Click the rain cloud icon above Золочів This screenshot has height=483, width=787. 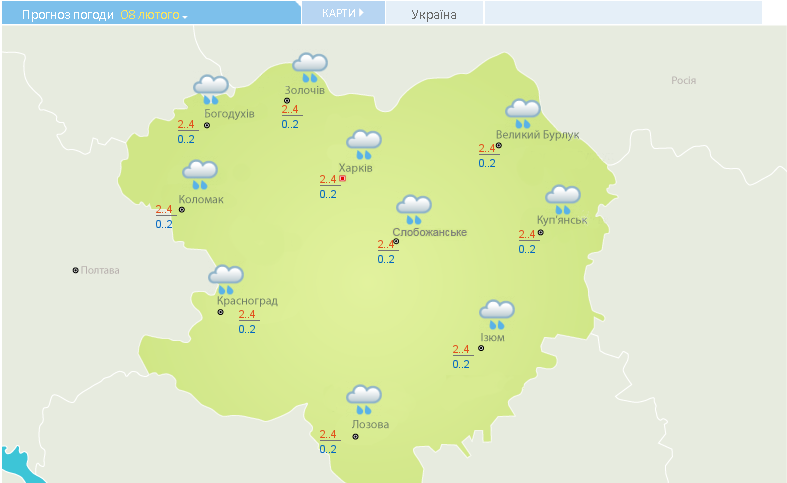coord(310,67)
